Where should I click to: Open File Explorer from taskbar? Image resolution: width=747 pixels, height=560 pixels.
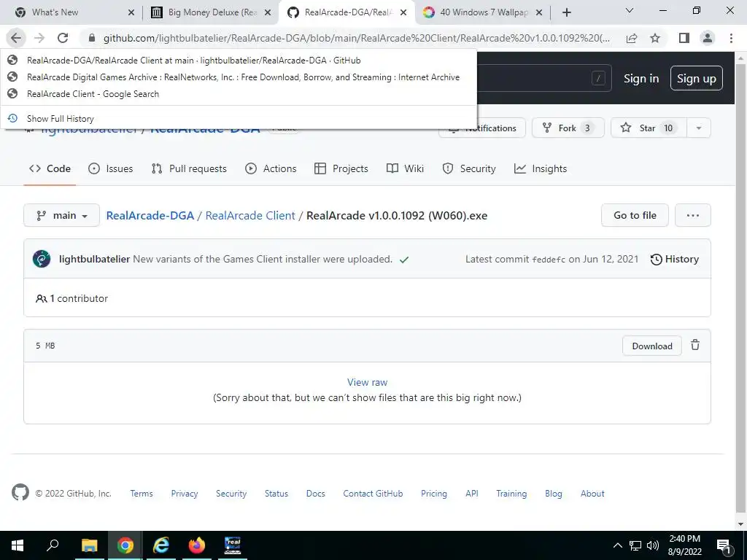tap(89, 545)
